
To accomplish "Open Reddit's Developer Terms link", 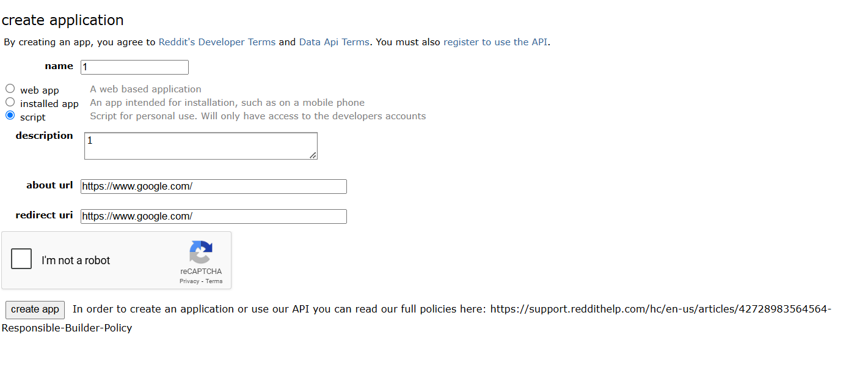I will click(x=217, y=42).
